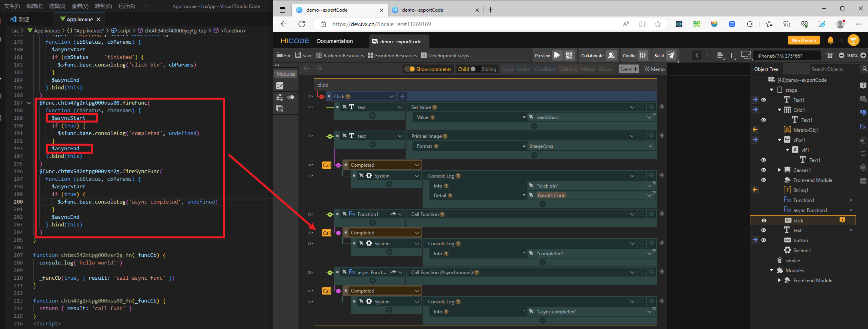This screenshot has width=868, height=329.
Task: Click the add trigger plus beside Click
Action: coord(403,96)
